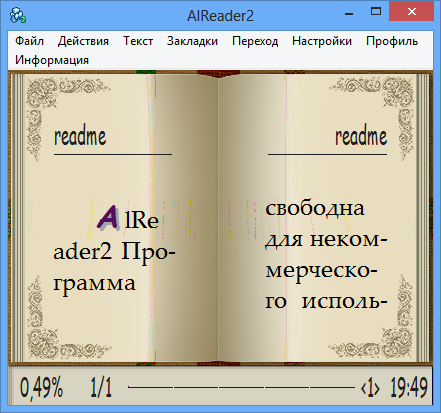The image size is (441, 413).
Task: Open the Переход menu
Action: click(255, 41)
